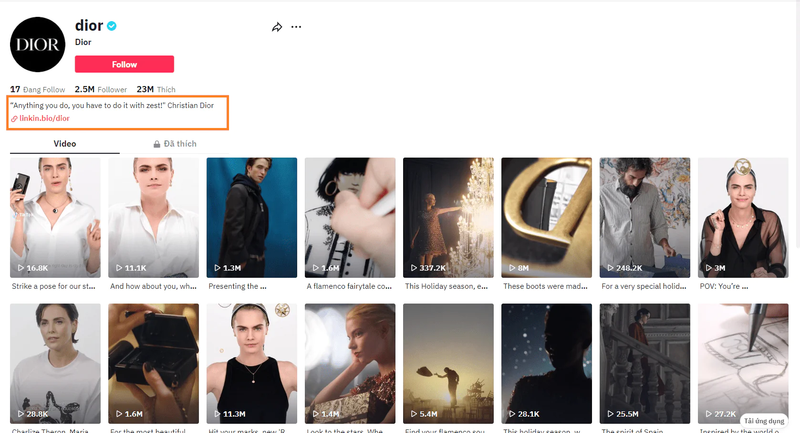This screenshot has width=800, height=433.
Task: Click the dior username heading
Action: tap(89, 25)
